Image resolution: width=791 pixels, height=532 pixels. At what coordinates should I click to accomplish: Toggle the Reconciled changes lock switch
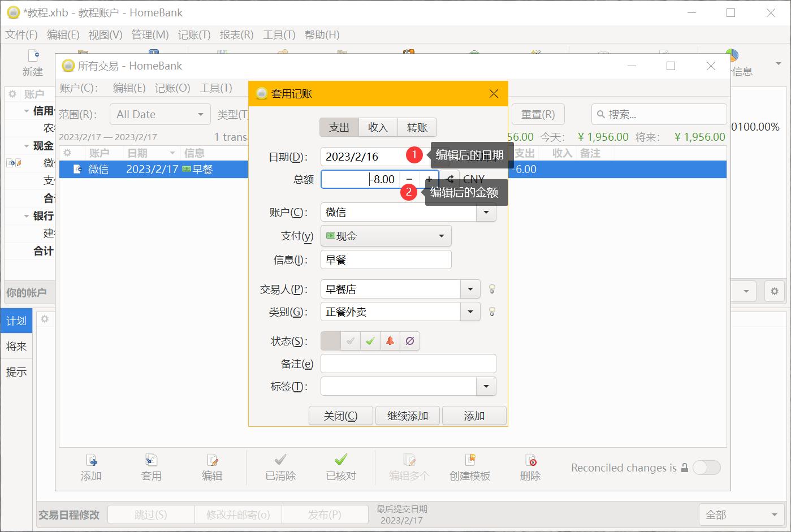pos(706,468)
